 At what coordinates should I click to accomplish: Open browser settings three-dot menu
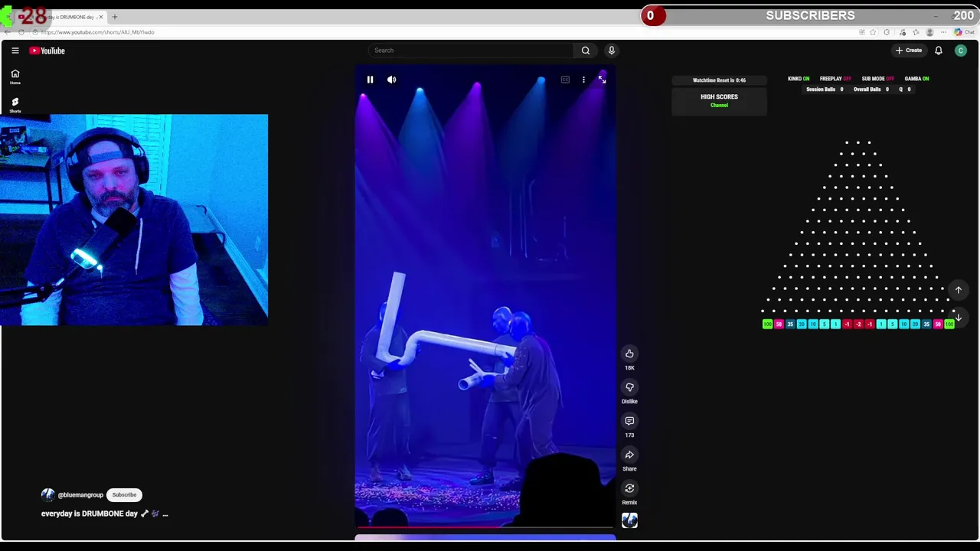point(944,32)
